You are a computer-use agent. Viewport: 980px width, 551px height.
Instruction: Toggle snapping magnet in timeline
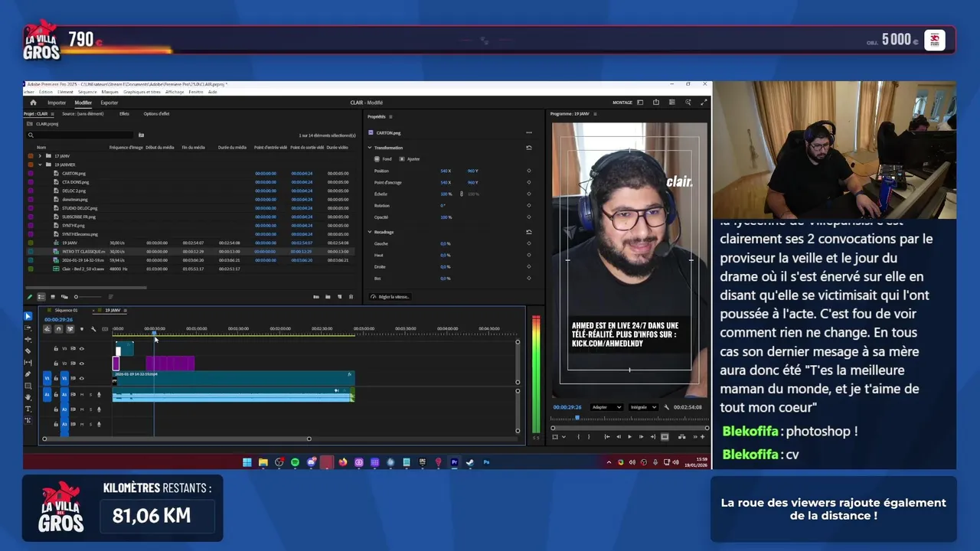point(58,329)
